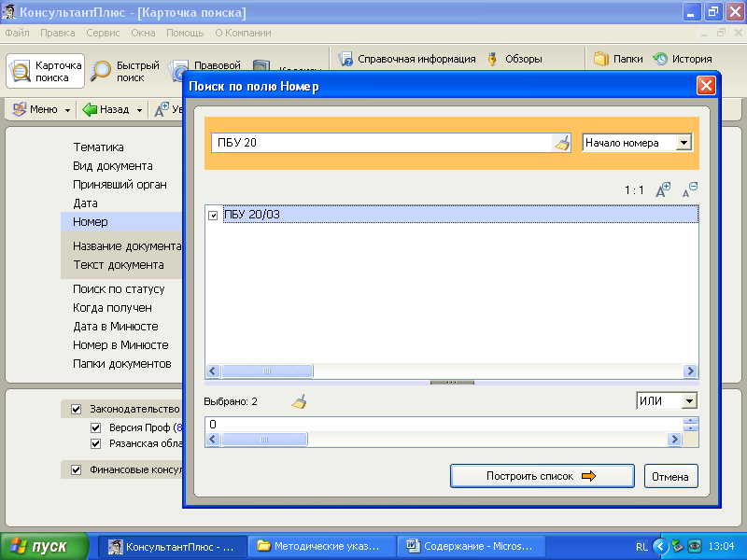Select the Папки документов field

[x=122, y=364]
